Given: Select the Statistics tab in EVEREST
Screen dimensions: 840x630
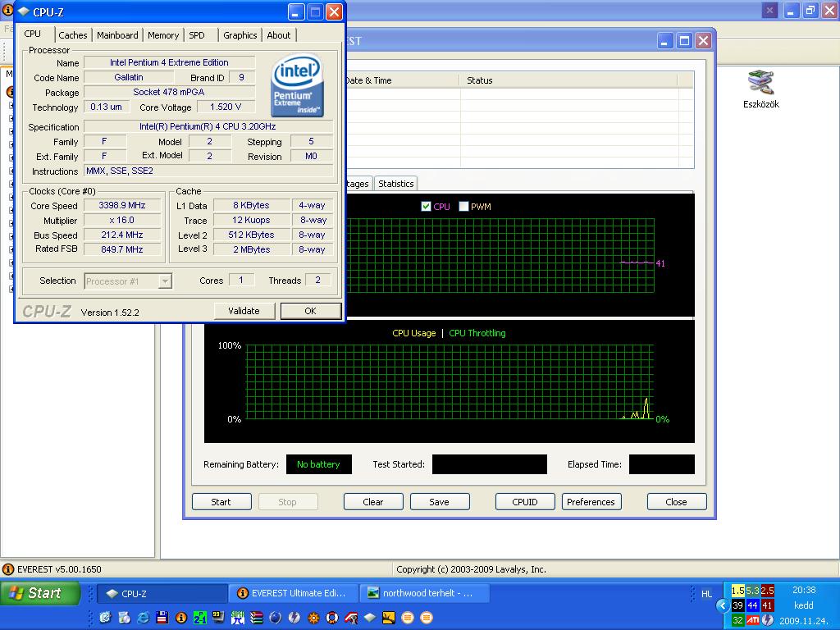Looking at the screenshot, I should tap(396, 184).
